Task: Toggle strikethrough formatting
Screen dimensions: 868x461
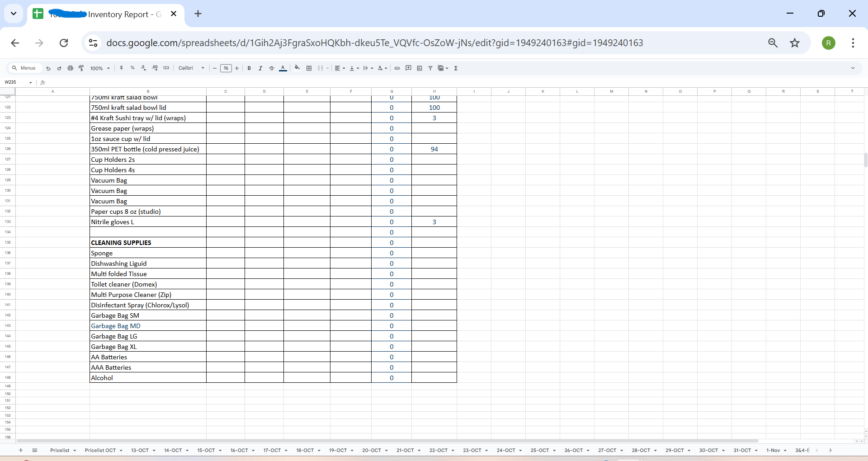Action: pos(272,68)
